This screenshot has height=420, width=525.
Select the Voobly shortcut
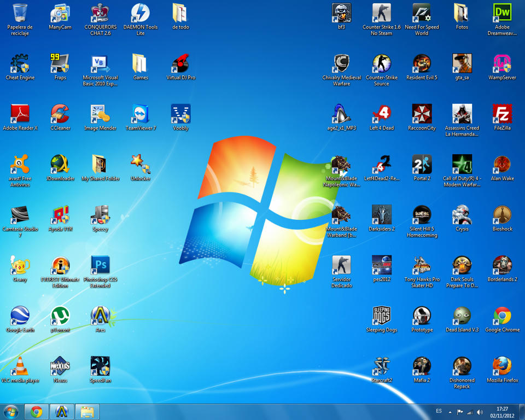pyautogui.click(x=180, y=114)
